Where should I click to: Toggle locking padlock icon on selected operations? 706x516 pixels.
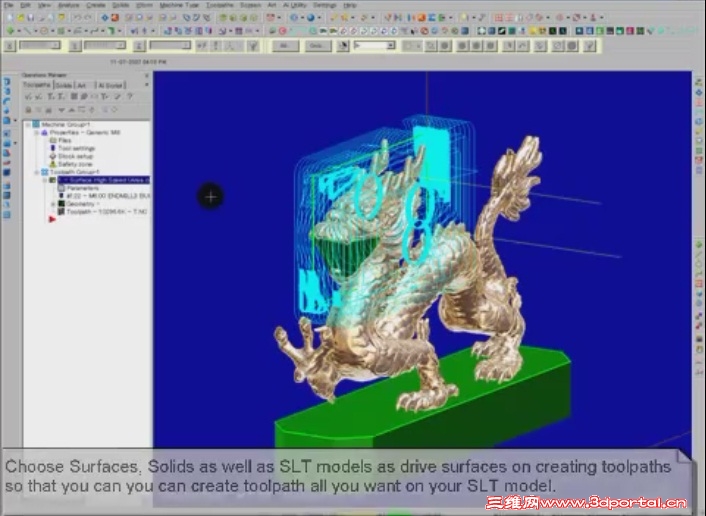tap(28, 110)
